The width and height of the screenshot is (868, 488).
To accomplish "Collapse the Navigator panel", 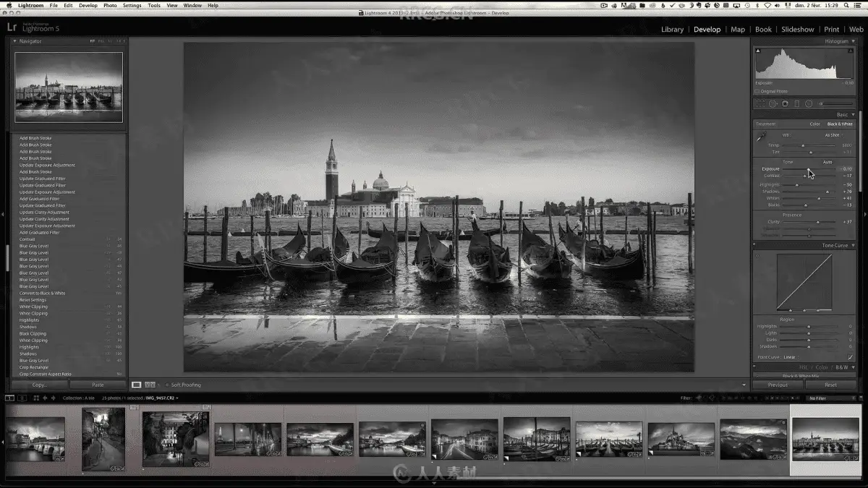I will 14,41.
